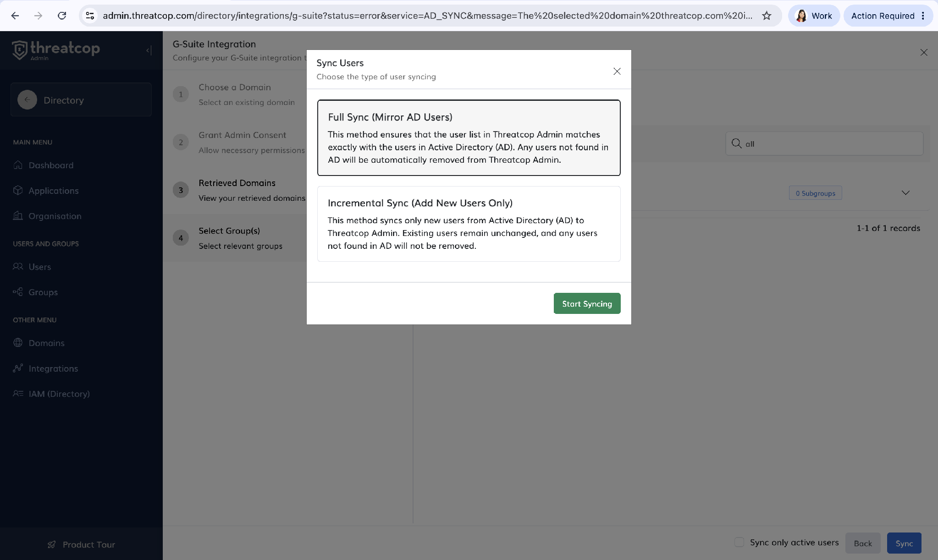Open the Users menu item
Screen dimensions: 938x560
[40, 267]
